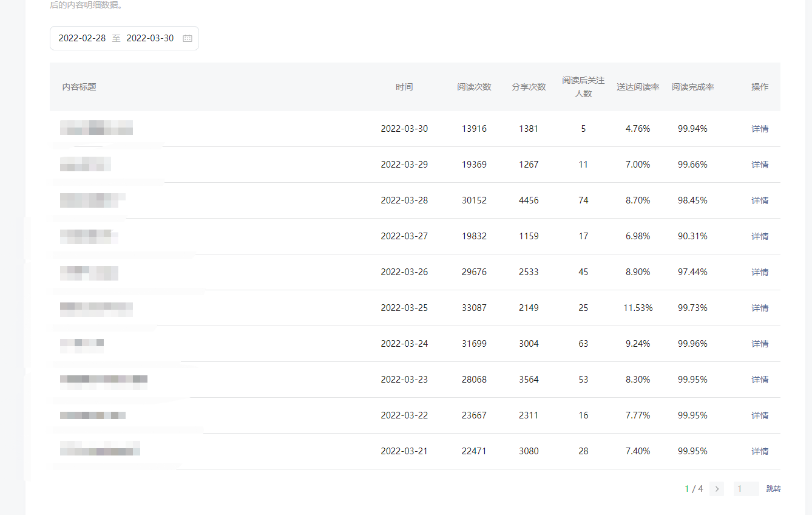Viewport: 812px width, 515px height.
Task: Click the 跳转 jump button
Action: (773, 489)
